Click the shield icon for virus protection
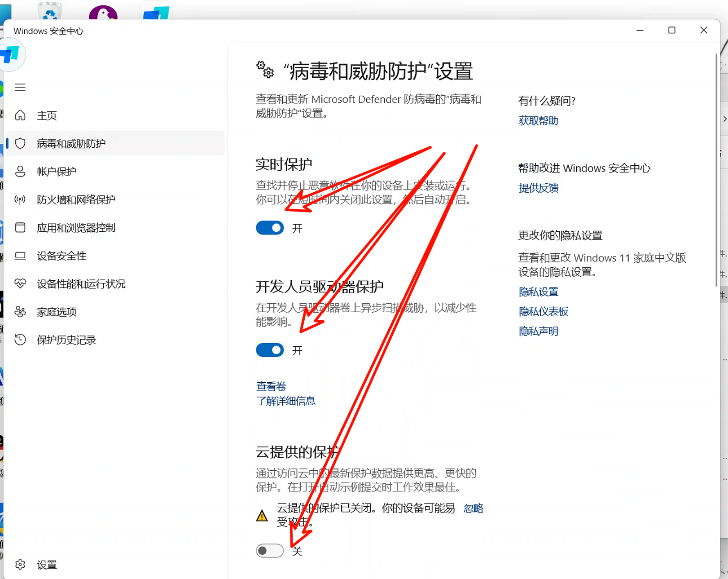Image resolution: width=728 pixels, height=579 pixels. 20,143
